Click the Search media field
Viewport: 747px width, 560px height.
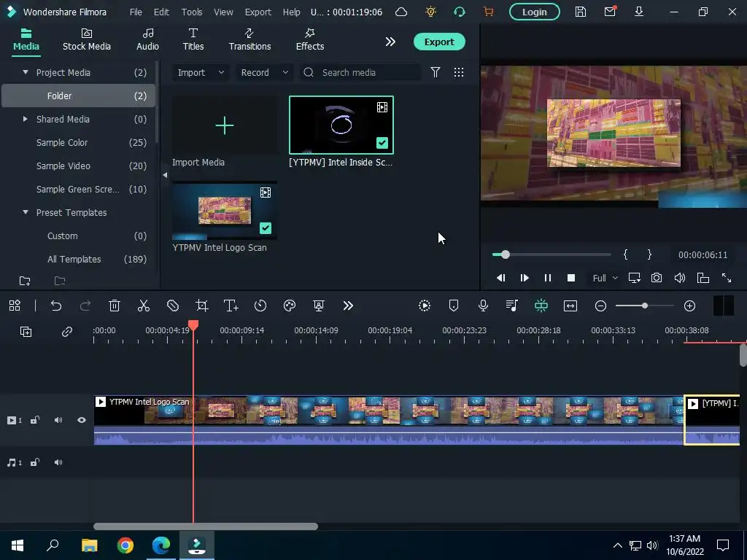(360, 72)
